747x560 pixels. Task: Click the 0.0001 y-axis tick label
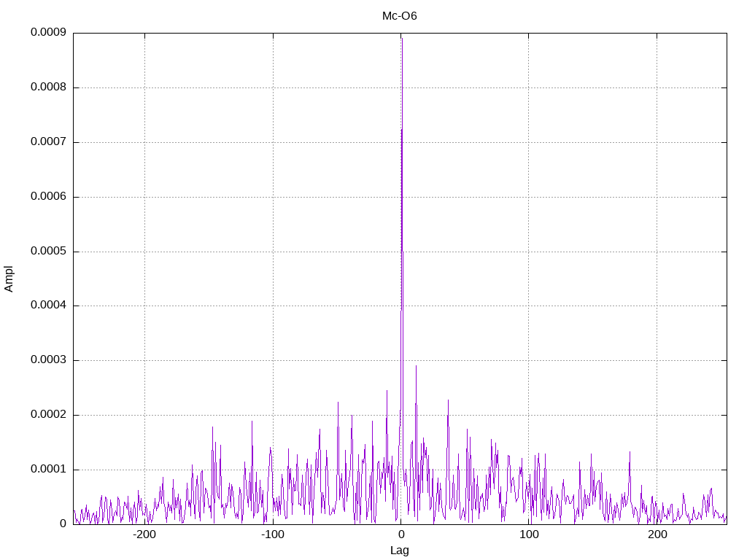[x=49, y=469]
